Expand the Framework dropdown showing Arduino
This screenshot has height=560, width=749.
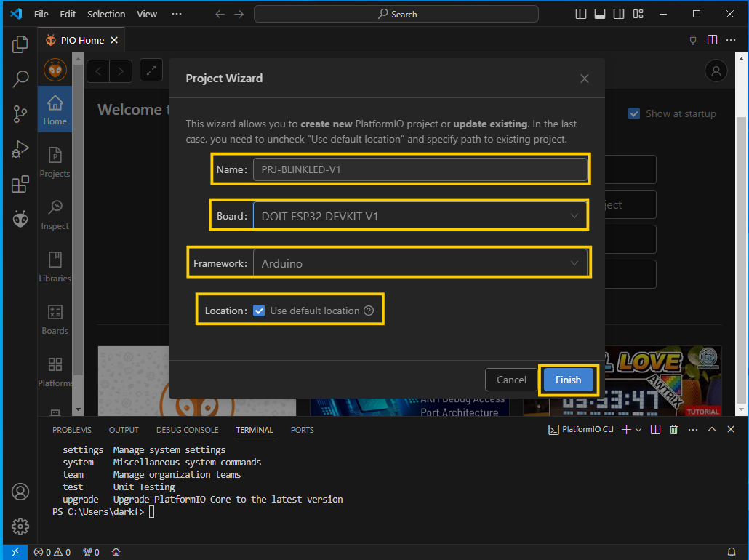click(x=420, y=263)
